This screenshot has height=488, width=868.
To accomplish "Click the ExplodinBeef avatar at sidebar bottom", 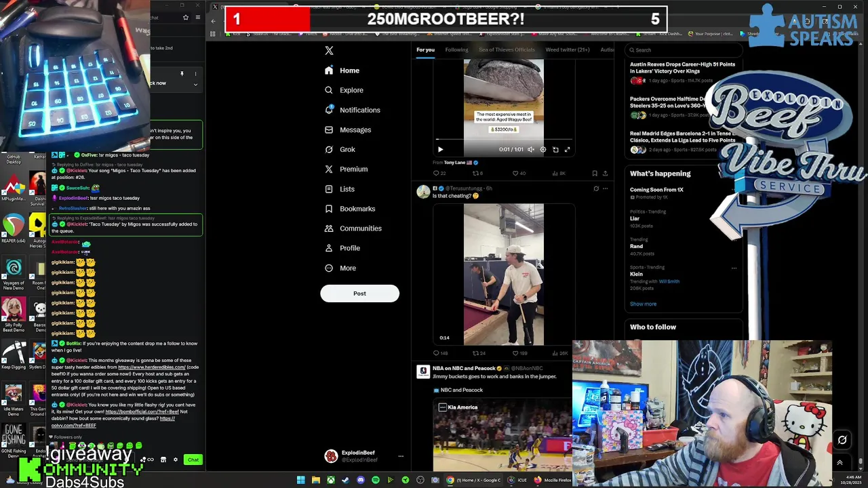I will click(331, 456).
